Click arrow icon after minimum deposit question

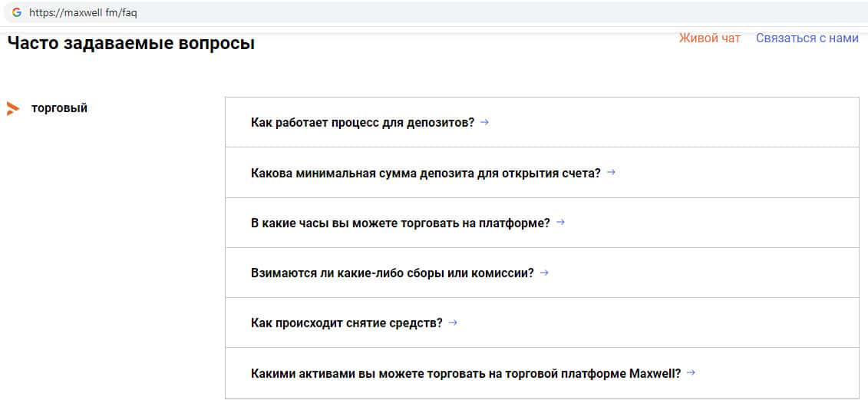point(611,172)
